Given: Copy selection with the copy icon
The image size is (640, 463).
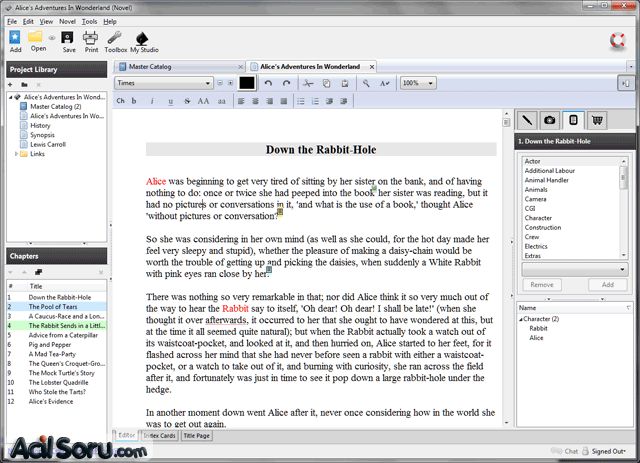Looking at the screenshot, I should 327,83.
